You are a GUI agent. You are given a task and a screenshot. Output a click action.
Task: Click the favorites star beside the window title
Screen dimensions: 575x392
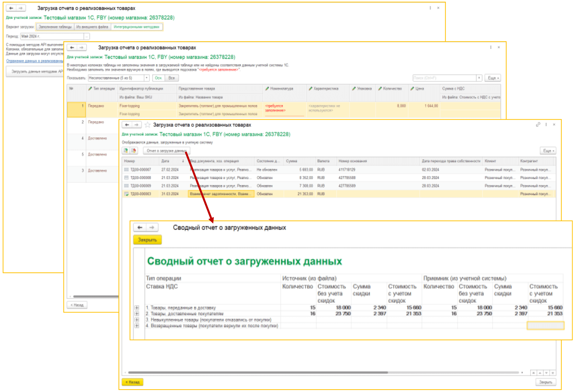(x=148, y=125)
